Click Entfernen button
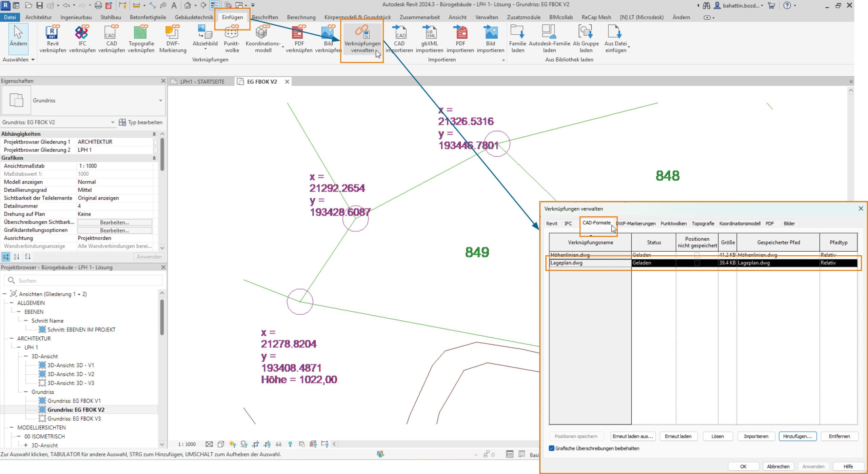868x474 pixels. click(x=839, y=436)
